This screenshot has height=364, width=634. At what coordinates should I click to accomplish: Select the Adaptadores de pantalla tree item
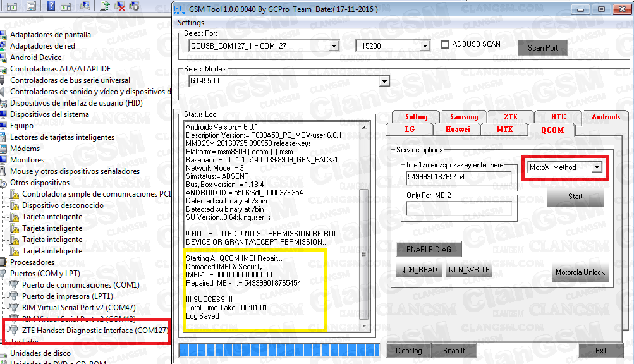[50, 35]
